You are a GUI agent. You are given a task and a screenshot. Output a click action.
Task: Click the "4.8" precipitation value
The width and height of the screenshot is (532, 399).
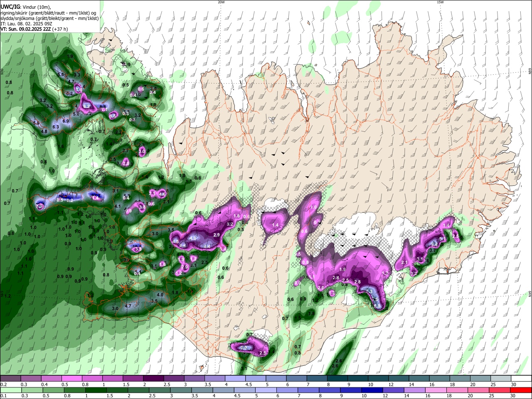point(44,131)
